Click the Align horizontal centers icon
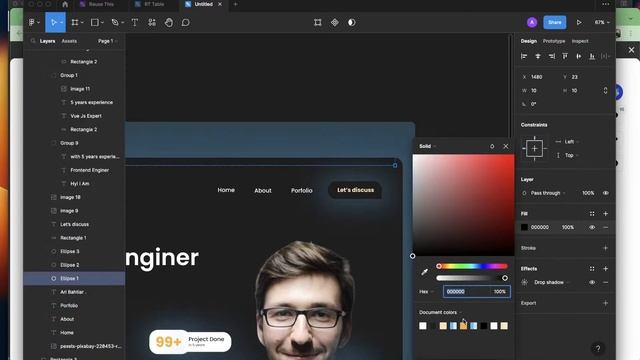The image size is (640, 360). 538,56
